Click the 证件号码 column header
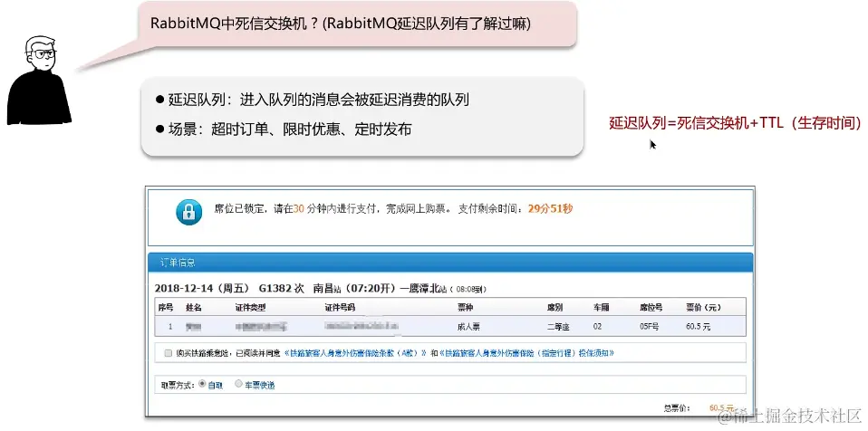 tap(340, 307)
